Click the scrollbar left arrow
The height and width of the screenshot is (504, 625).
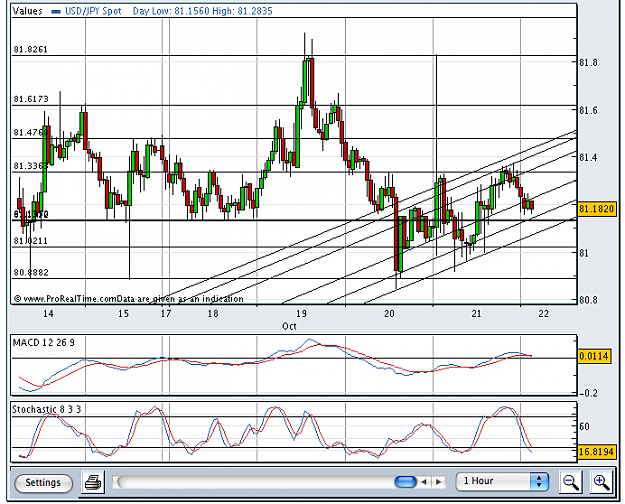(425, 482)
